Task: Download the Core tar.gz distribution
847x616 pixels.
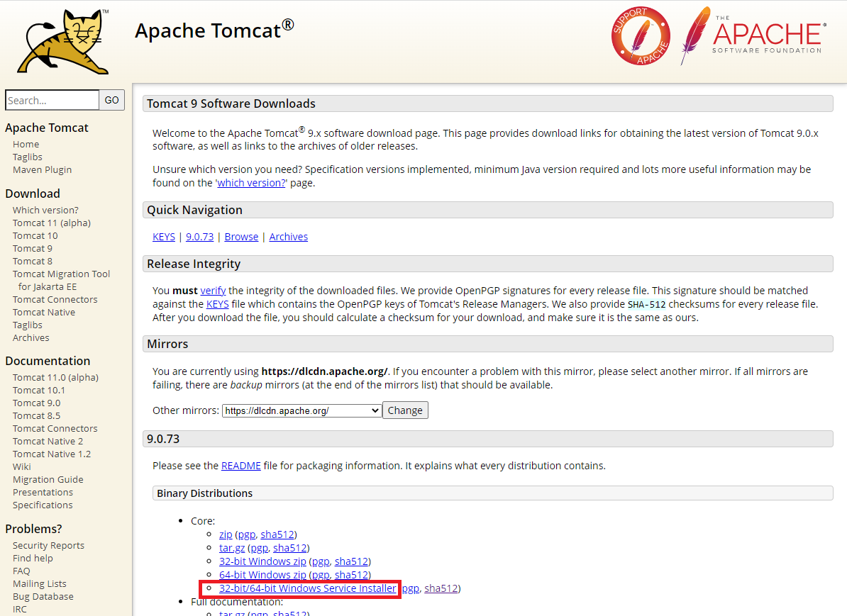Action: (232, 548)
